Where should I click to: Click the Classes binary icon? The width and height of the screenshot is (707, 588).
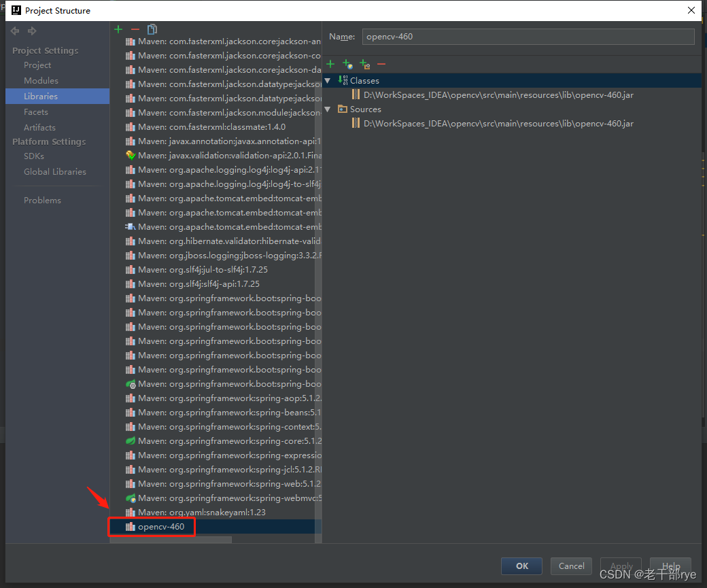pyautogui.click(x=343, y=80)
